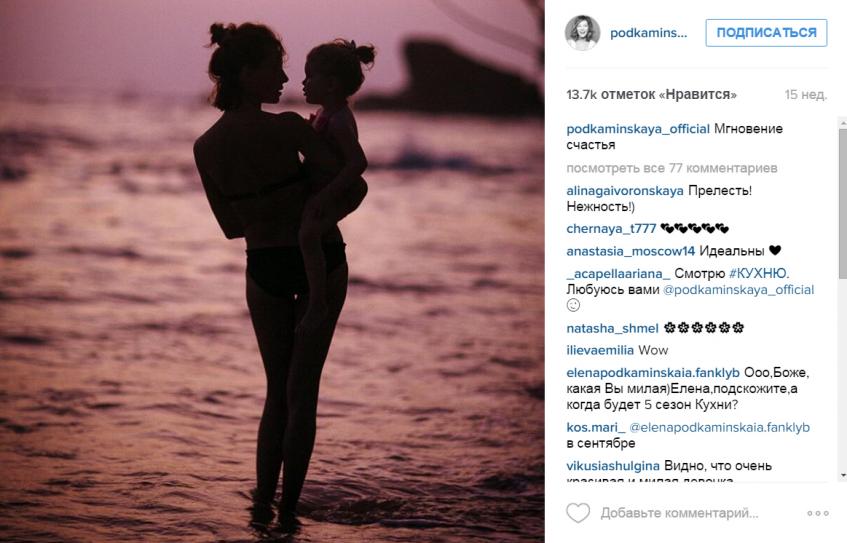Open the podkamins... username in header
The width and height of the screenshot is (847, 543).
pos(648,33)
